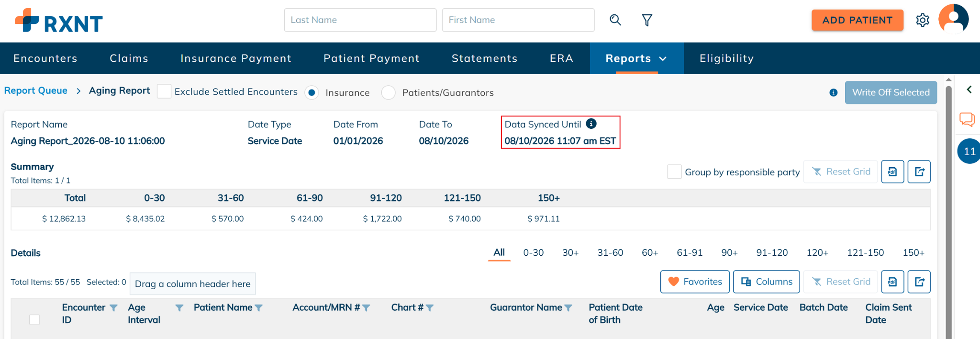Click Details grid export icon
Image resolution: width=980 pixels, height=339 pixels.
click(919, 282)
